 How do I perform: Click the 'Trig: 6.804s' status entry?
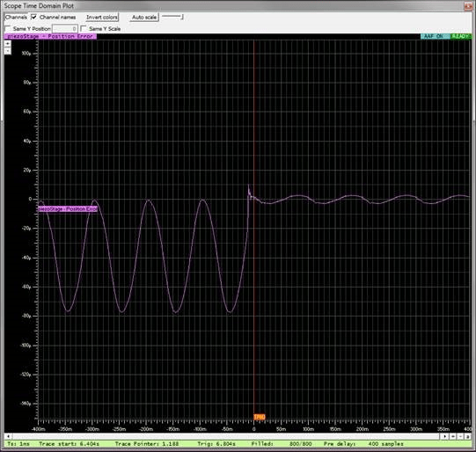coord(216,444)
